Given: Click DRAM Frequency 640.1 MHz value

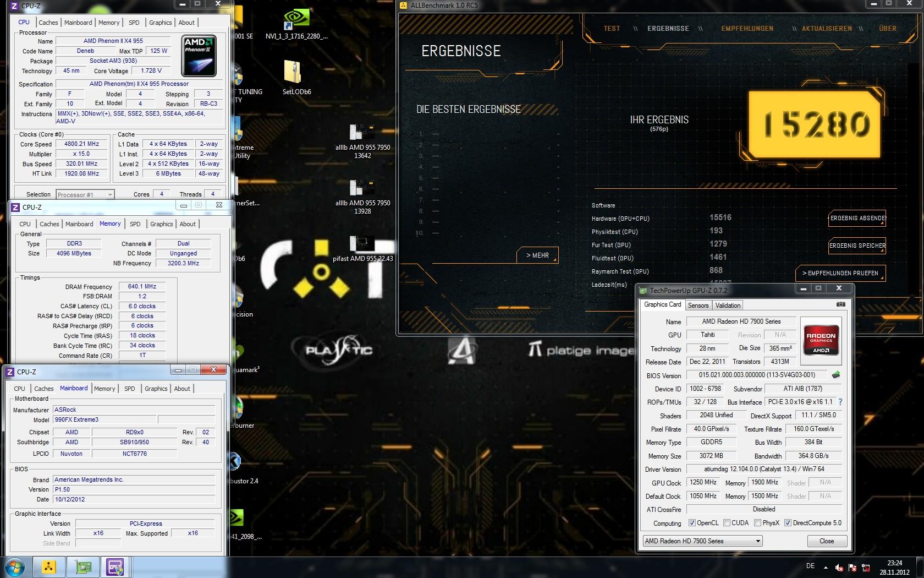Looking at the screenshot, I should click(x=142, y=287).
